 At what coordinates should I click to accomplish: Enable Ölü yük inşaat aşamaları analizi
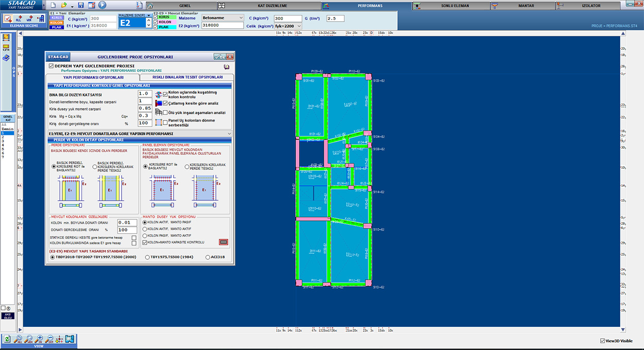tap(165, 112)
